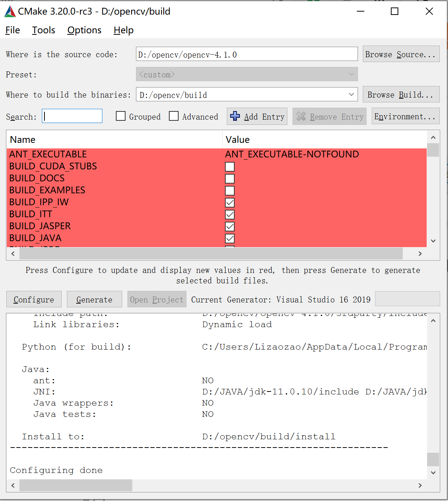The image size is (448, 501).
Task: Enable the Grouped view option
Action: (120, 116)
